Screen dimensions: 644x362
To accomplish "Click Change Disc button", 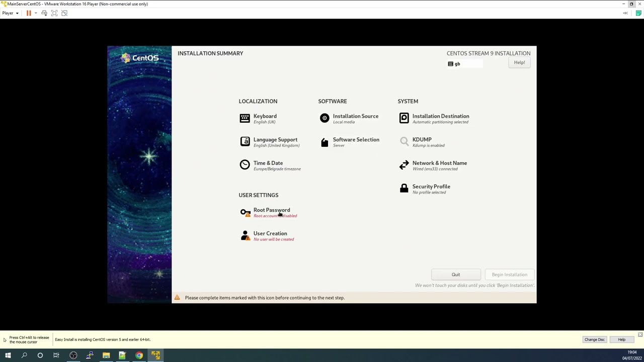I will [595, 339].
